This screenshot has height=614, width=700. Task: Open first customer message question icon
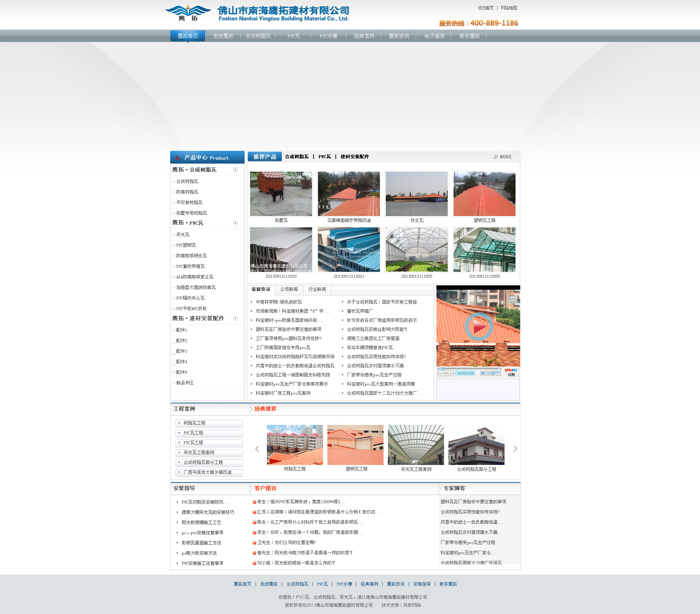[x=254, y=502]
